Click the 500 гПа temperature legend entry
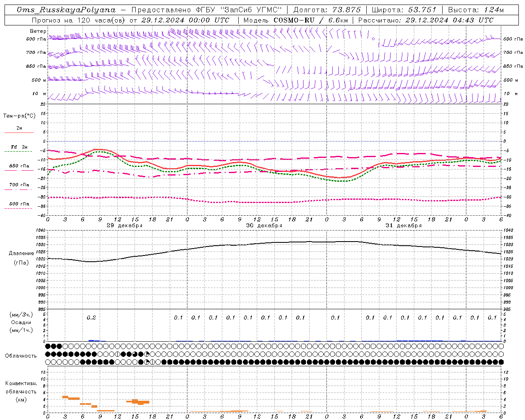This screenshot has height=420, width=525. pos(19,204)
